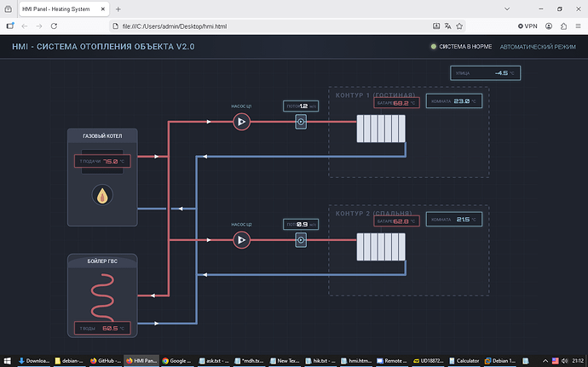Click the flow meter icon on circuit 2
Image resolution: width=588 pixels, height=367 pixels.
coord(301,240)
